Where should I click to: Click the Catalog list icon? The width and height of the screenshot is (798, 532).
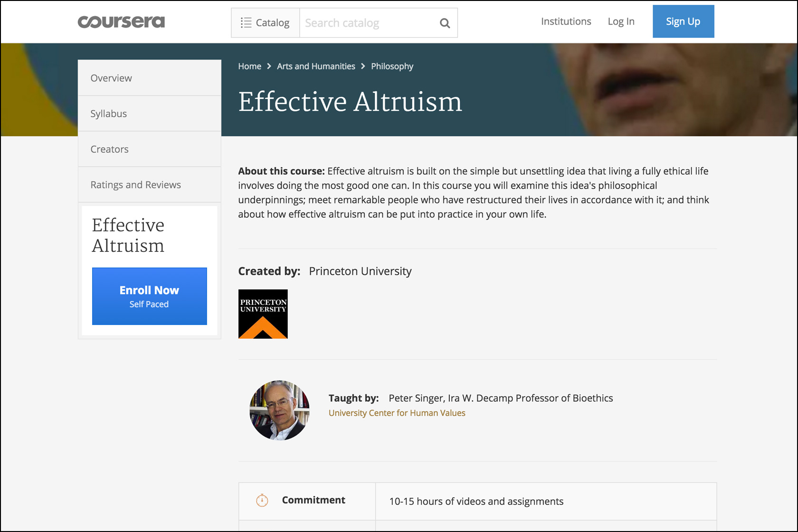246,22
